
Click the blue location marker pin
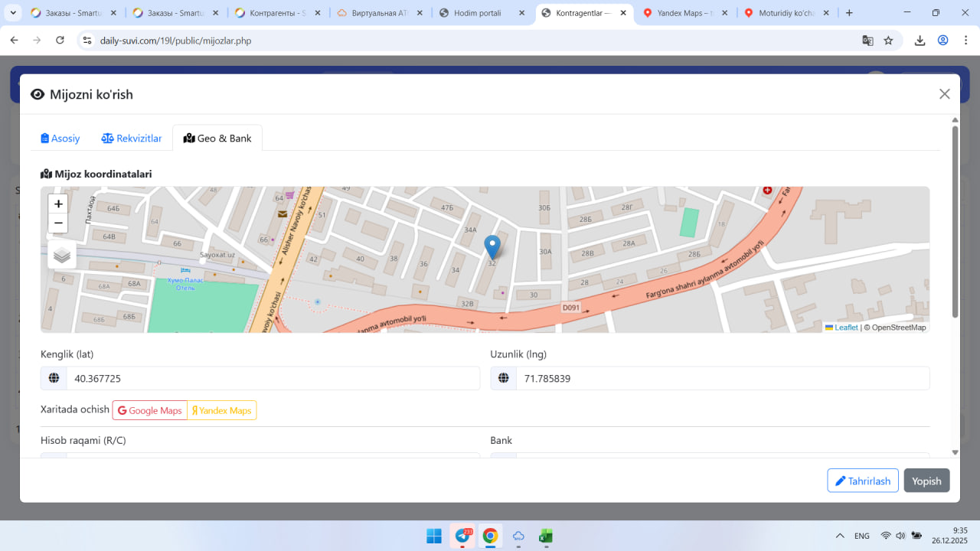click(492, 247)
